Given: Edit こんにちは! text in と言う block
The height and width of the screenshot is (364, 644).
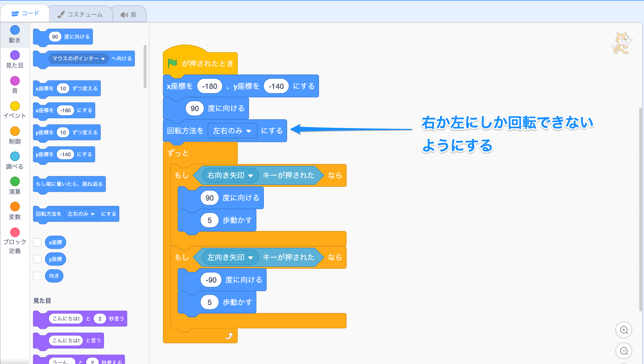Looking at the screenshot, I should coord(66,340).
